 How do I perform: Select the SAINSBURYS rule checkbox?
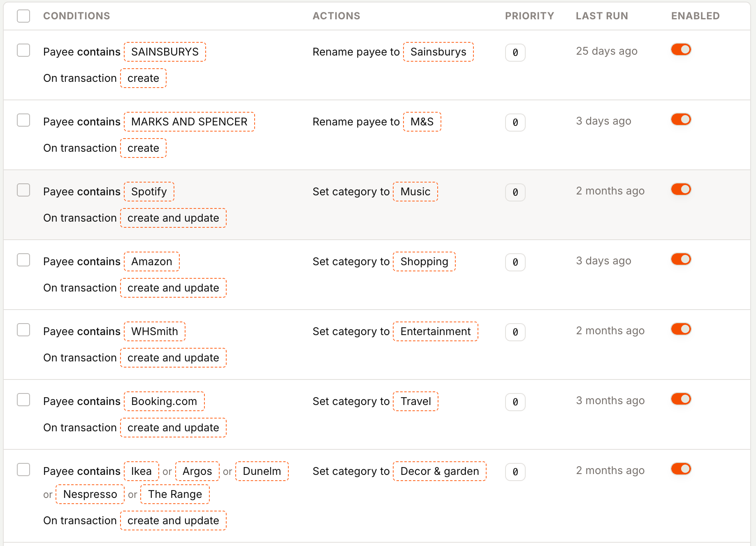[x=23, y=50]
